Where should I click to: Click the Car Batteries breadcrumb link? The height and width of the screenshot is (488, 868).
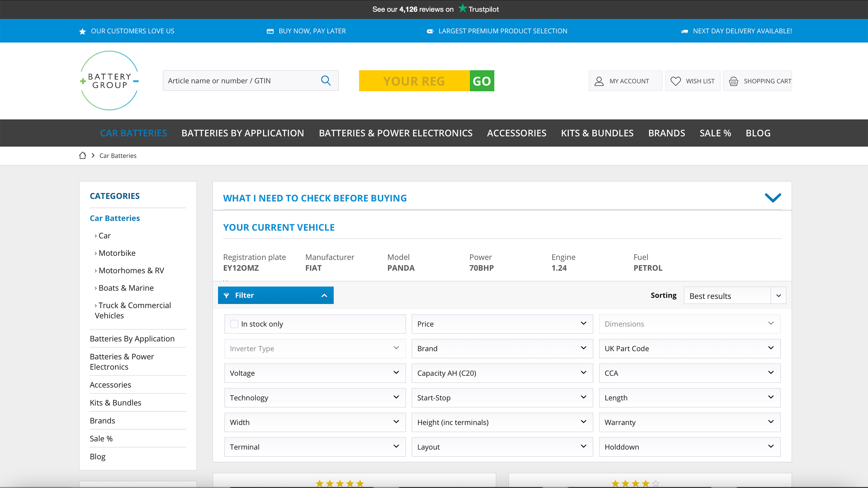point(118,156)
